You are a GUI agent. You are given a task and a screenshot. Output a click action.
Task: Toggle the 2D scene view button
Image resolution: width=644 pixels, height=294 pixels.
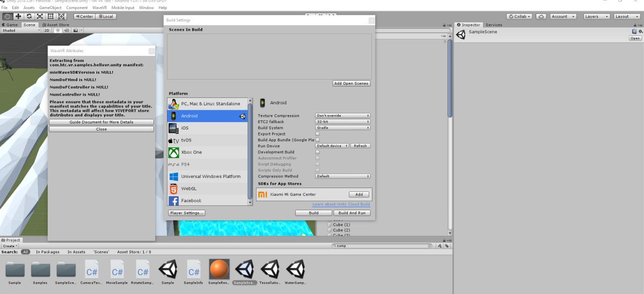47,30
